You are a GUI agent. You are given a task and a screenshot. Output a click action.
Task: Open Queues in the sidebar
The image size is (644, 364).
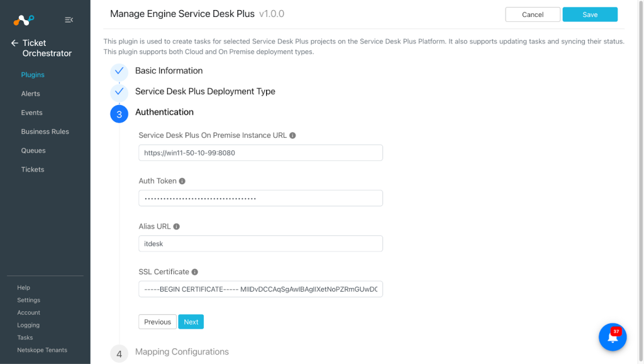(33, 151)
